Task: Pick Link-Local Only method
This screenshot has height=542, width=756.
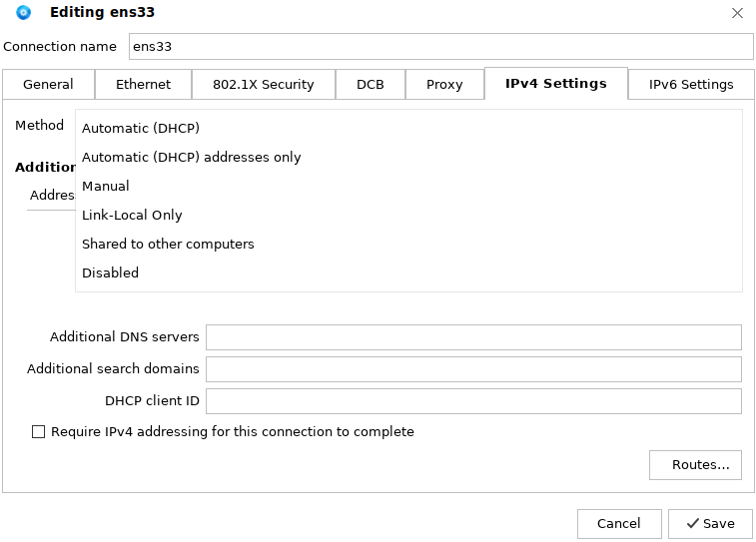Action: [132, 215]
